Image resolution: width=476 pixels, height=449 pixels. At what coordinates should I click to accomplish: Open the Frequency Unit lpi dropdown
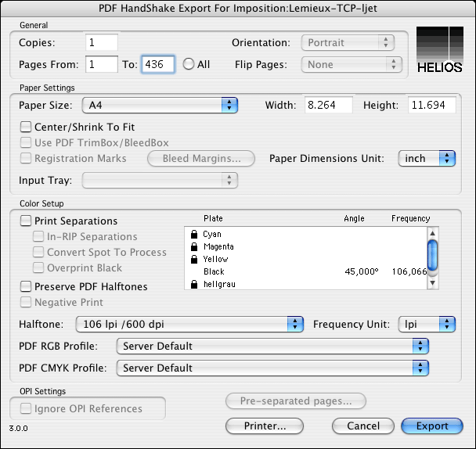pyautogui.click(x=427, y=325)
